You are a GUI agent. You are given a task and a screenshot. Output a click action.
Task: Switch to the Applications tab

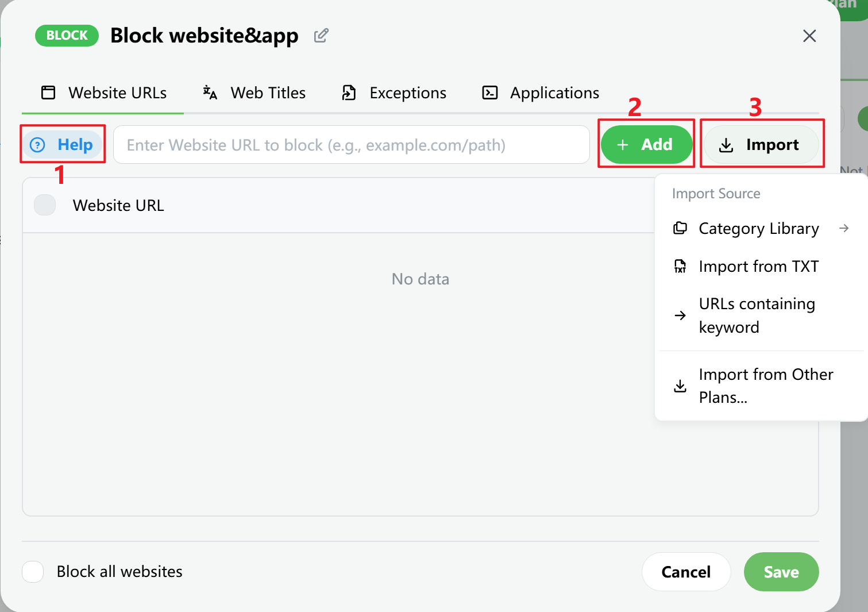(x=541, y=93)
